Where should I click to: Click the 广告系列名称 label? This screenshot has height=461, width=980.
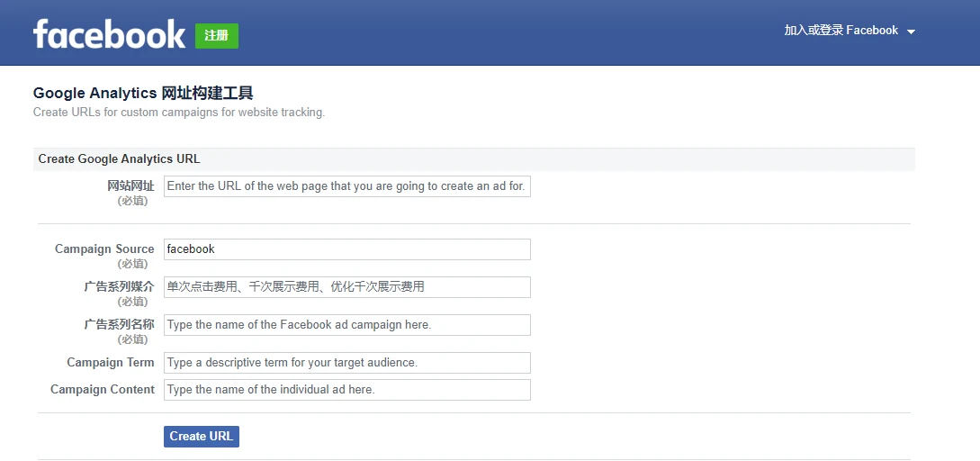[x=119, y=324]
